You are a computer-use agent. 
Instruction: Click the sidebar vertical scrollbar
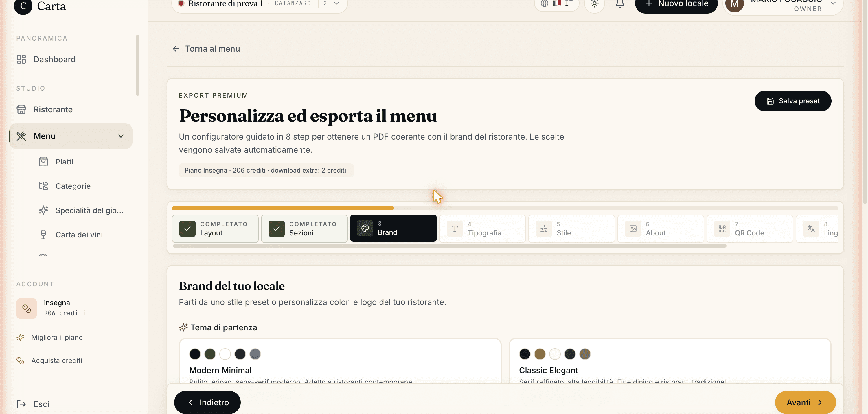(x=137, y=65)
